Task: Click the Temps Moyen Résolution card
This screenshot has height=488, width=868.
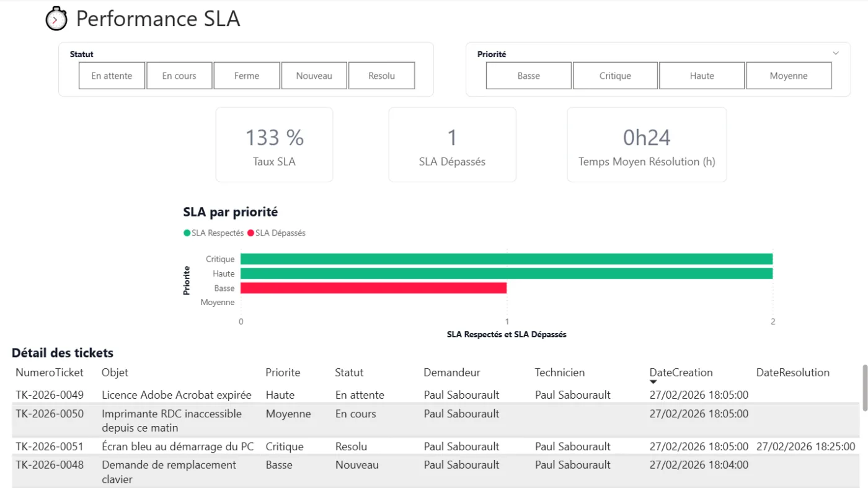Action: pyautogui.click(x=647, y=144)
